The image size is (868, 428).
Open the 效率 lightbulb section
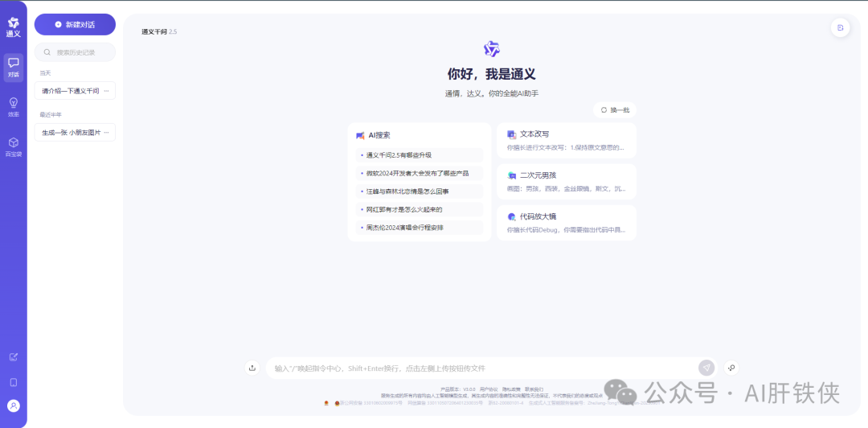(14, 108)
